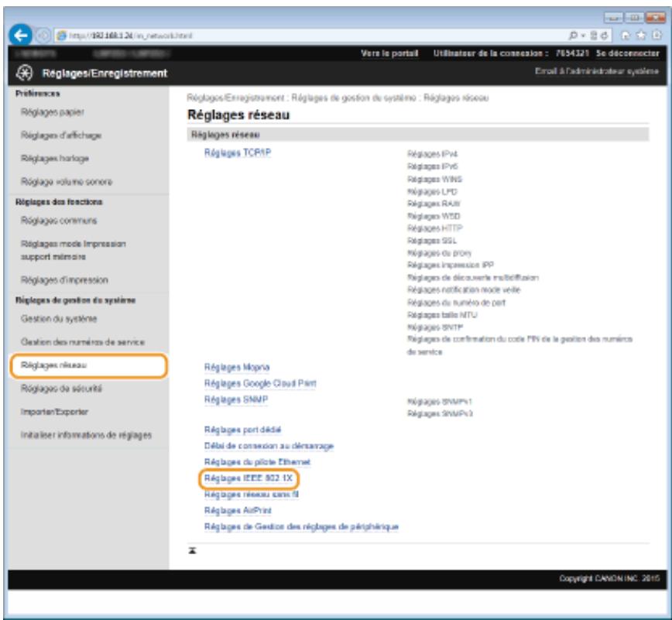Click Réglages SNTP text
This screenshot has width=672, height=620.
point(434,327)
